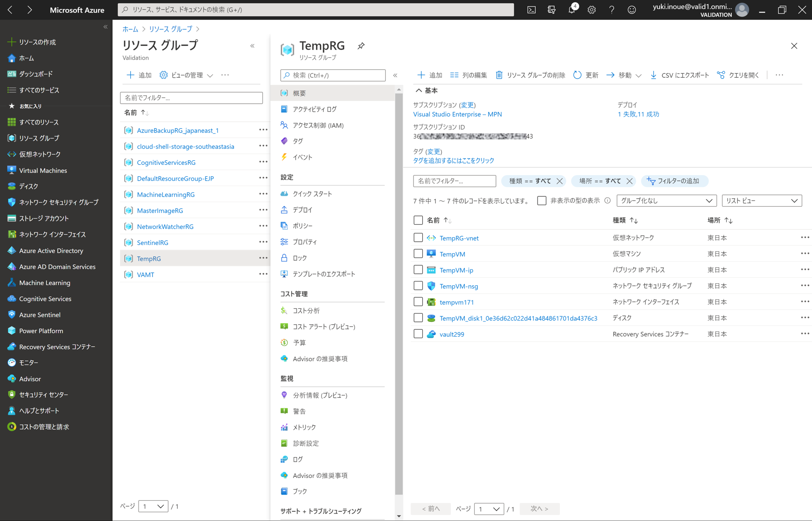This screenshot has height=521, width=812.
Task: Click the TempRG menu pane scrollbar
Action: pos(399,294)
